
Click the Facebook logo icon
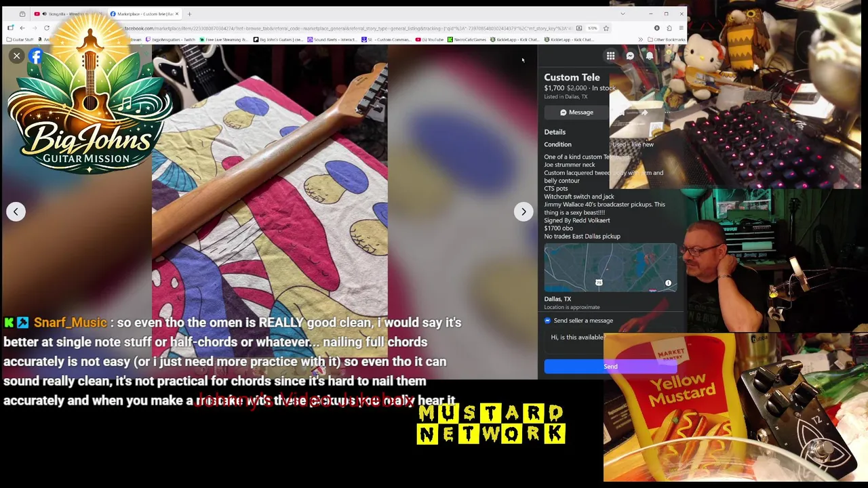36,57
